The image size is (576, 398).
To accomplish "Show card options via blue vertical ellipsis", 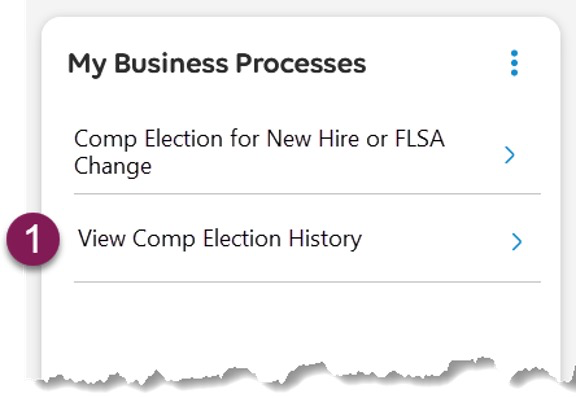I will point(514,63).
